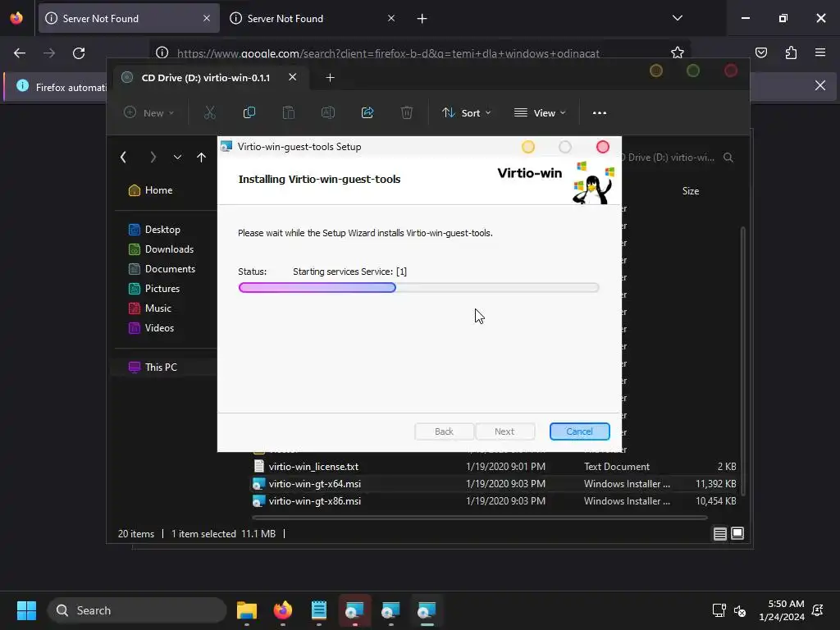Click the network status tray icon

[x=719, y=610]
